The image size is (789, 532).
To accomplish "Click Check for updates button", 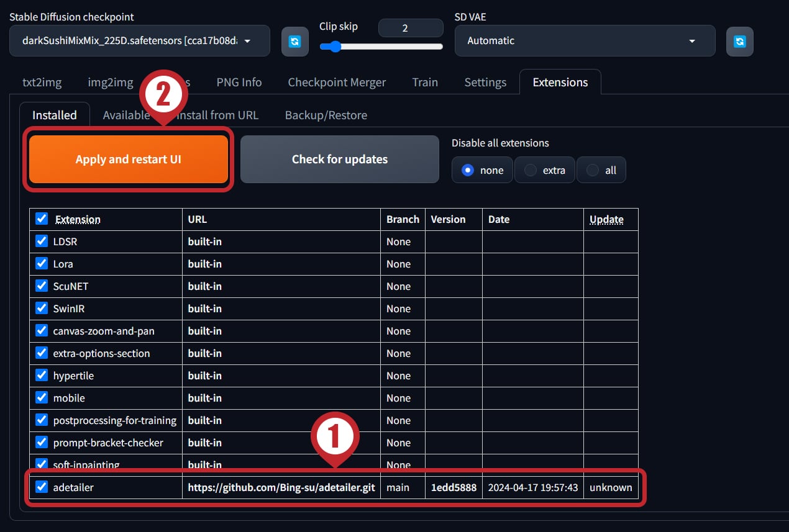I will [340, 159].
